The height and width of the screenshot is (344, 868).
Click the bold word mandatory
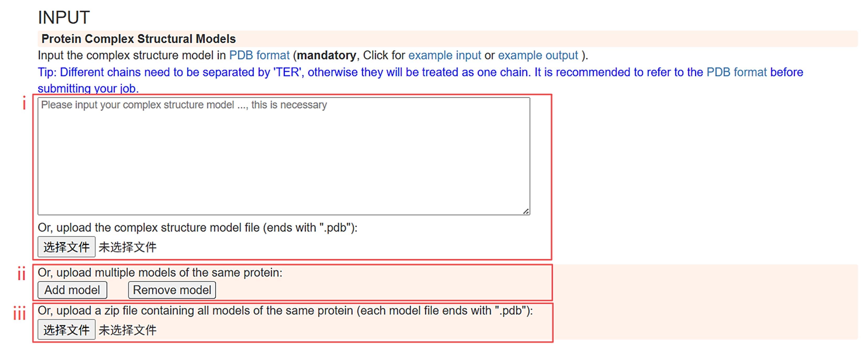click(326, 55)
